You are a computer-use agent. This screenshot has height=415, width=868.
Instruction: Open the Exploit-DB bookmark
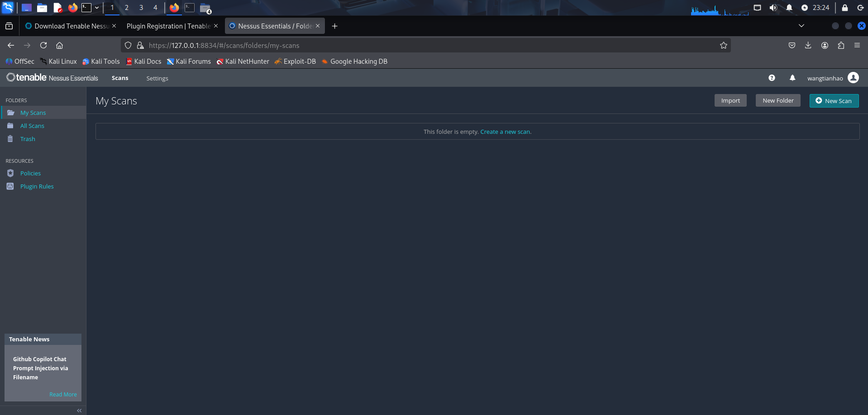tap(295, 61)
